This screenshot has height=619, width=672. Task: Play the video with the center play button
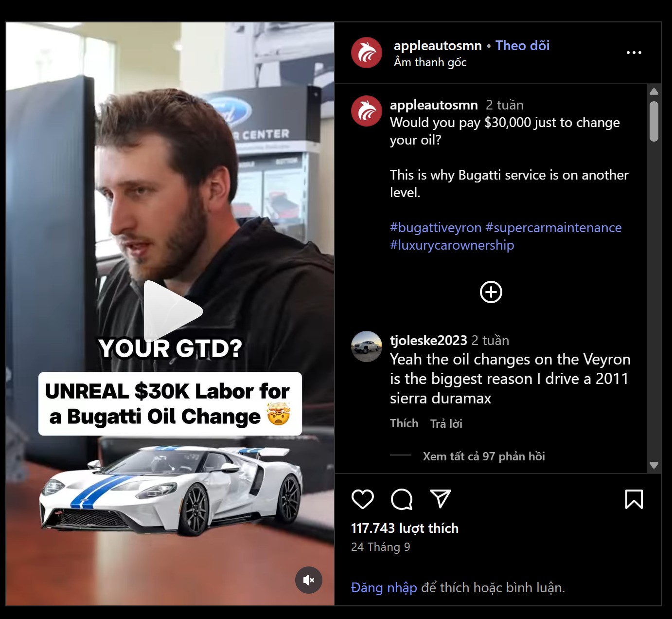tap(171, 310)
